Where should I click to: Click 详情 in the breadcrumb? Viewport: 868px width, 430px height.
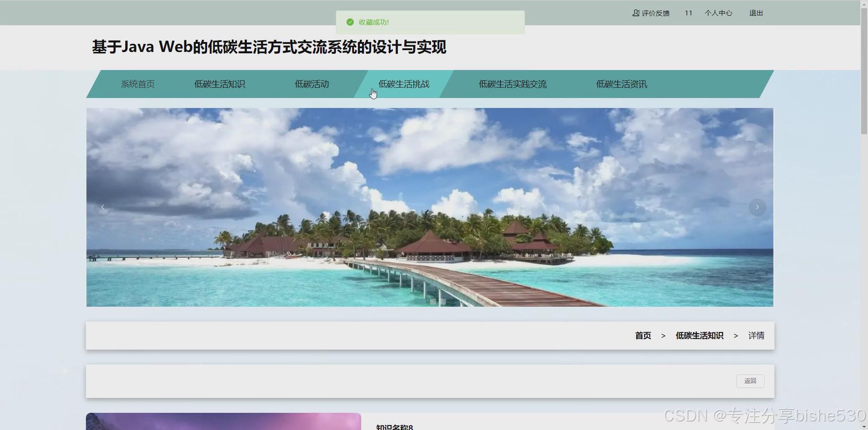tap(756, 336)
